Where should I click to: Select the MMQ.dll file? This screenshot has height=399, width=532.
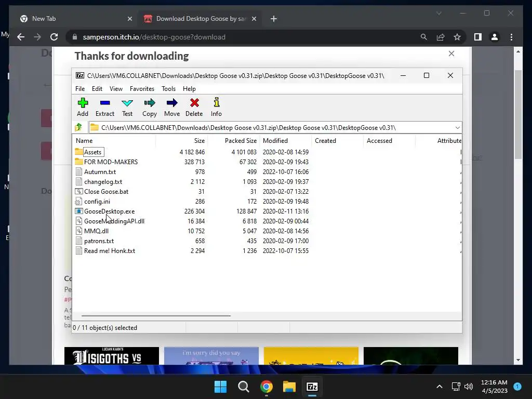[x=92, y=231]
